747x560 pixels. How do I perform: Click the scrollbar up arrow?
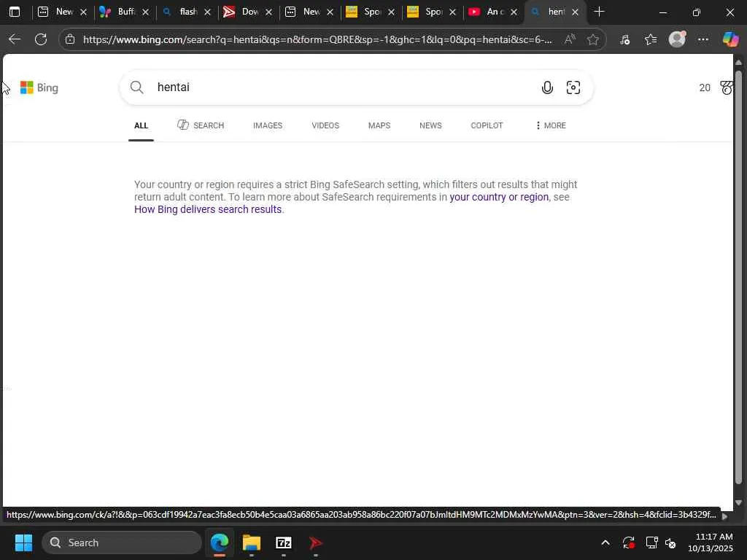[738, 63]
